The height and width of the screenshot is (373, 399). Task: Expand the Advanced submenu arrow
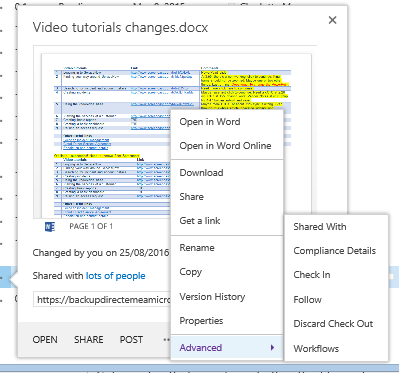pos(272,348)
